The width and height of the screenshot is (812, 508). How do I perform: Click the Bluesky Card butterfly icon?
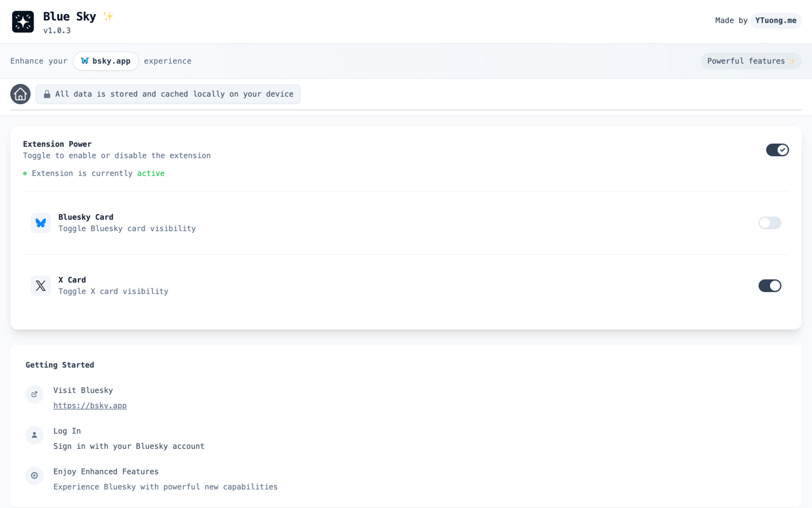tap(41, 223)
